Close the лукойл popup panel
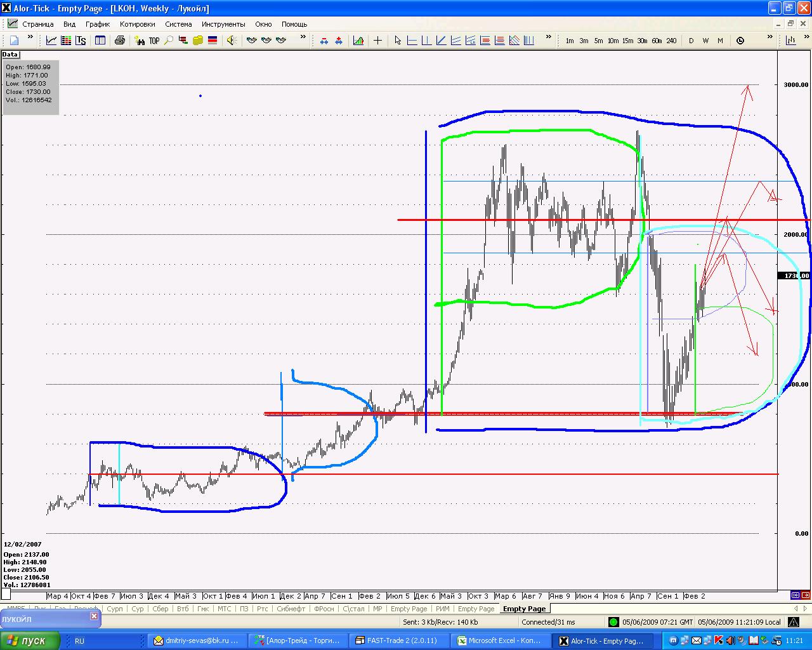This screenshot has width=812, height=650. point(94,616)
